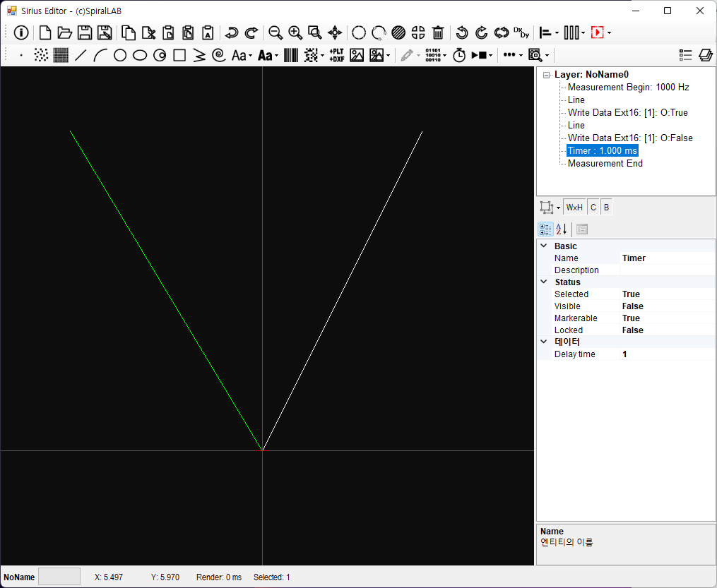
Task: Select the Arc drawing tool
Action: click(x=100, y=55)
